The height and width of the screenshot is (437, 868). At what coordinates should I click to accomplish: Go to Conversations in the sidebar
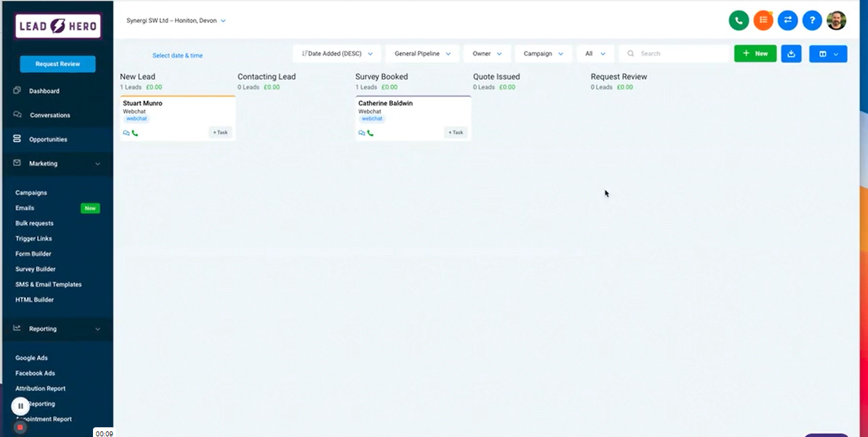[49, 115]
